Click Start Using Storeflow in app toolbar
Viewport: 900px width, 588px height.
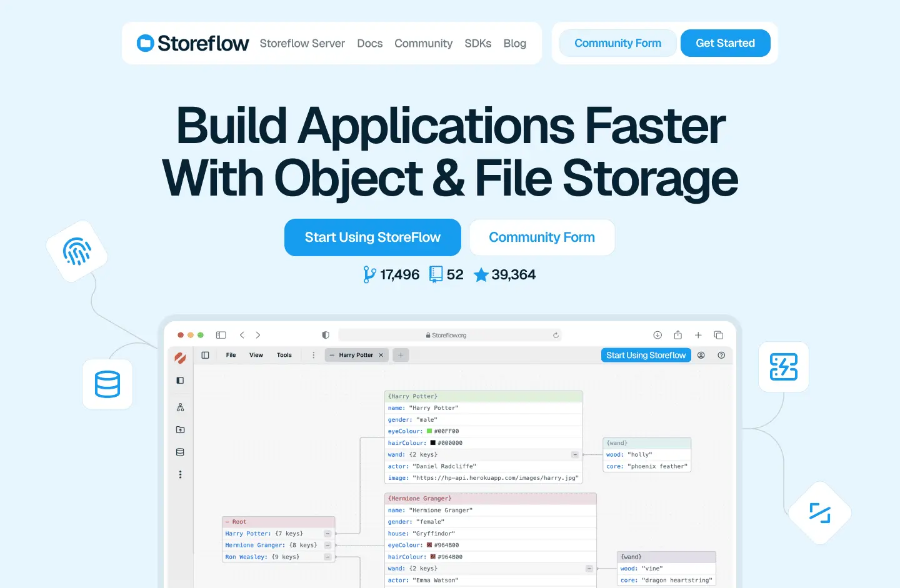coord(646,355)
